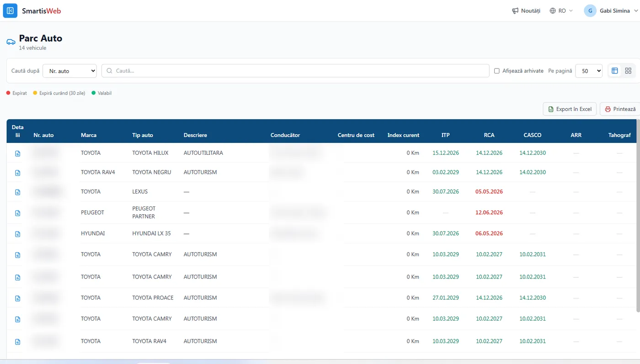Expand the RO language selector
This screenshot has width=640, height=364.
point(561,11)
